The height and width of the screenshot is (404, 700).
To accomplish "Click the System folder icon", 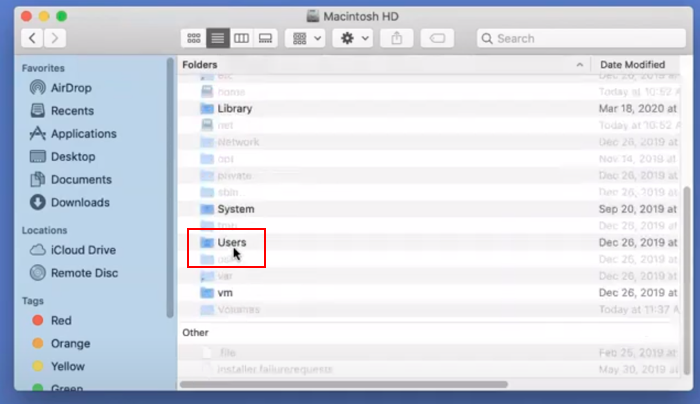I will point(207,209).
